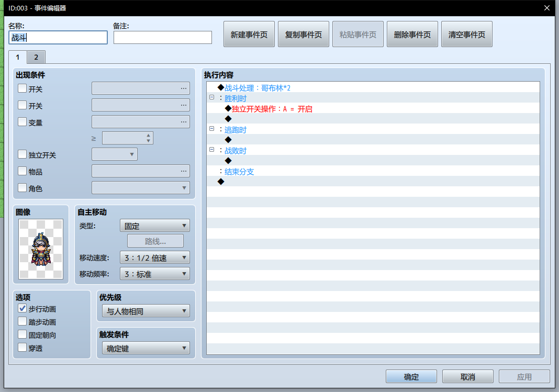Switch to event page tab 1

(18, 57)
